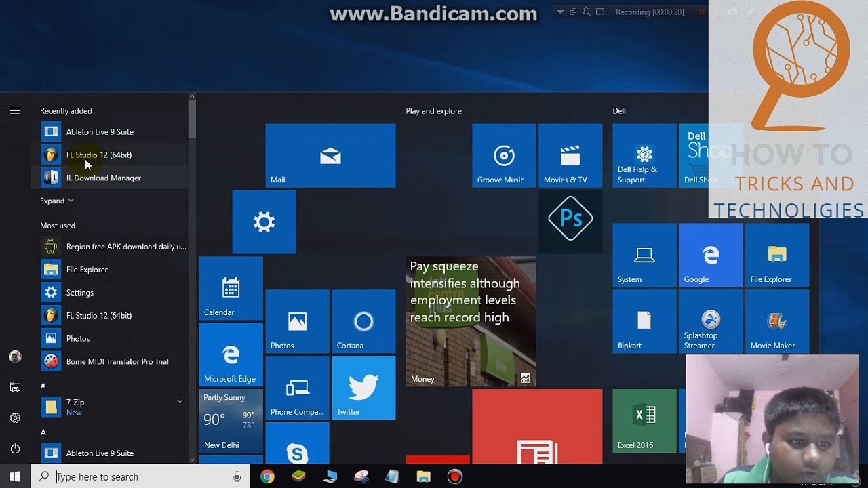Viewport: 868px width, 488px height.
Task: Click the '#' letter group header
Action: 43,386
